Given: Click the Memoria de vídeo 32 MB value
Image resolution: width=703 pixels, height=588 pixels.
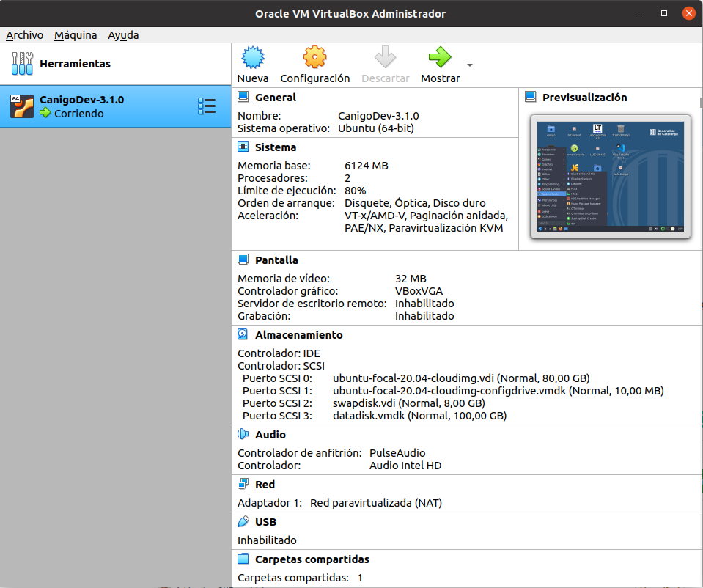Looking at the screenshot, I should pyautogui.click(x=411, y=279).
